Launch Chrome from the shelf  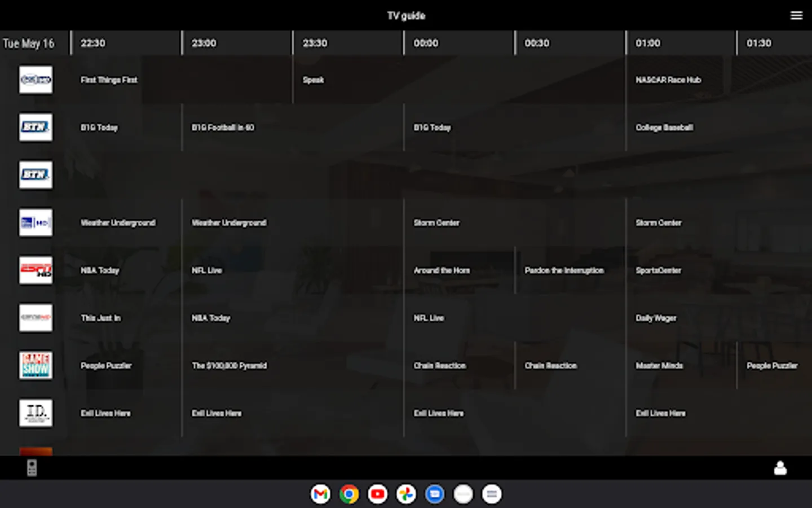pos(349,494)
